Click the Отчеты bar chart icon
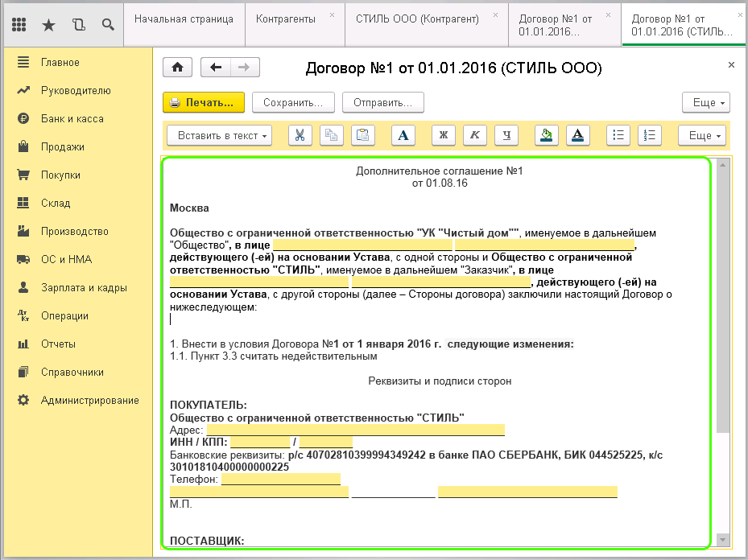The height and width of the screenshot is (560, 748). pos(23,344)
